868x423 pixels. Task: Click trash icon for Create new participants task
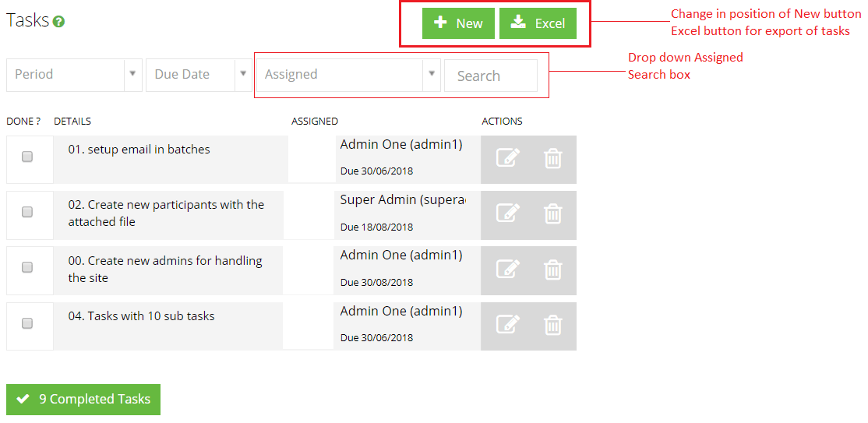click(x=552, y=213)
